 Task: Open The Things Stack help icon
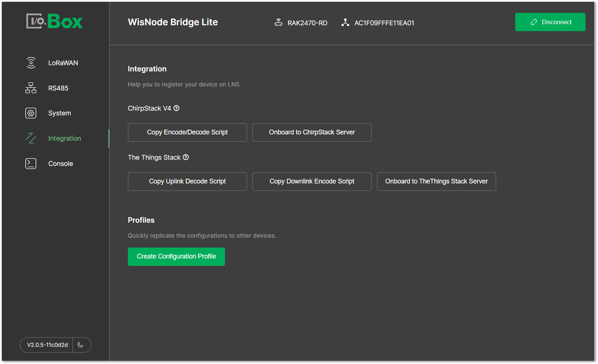186,157
